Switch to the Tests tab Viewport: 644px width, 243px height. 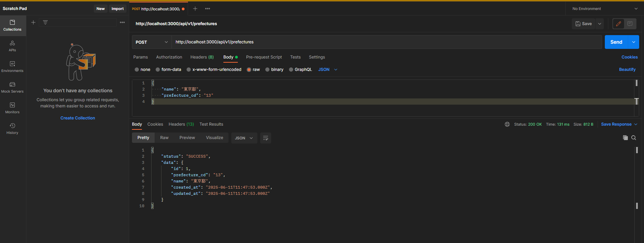[x=295, y=57]
